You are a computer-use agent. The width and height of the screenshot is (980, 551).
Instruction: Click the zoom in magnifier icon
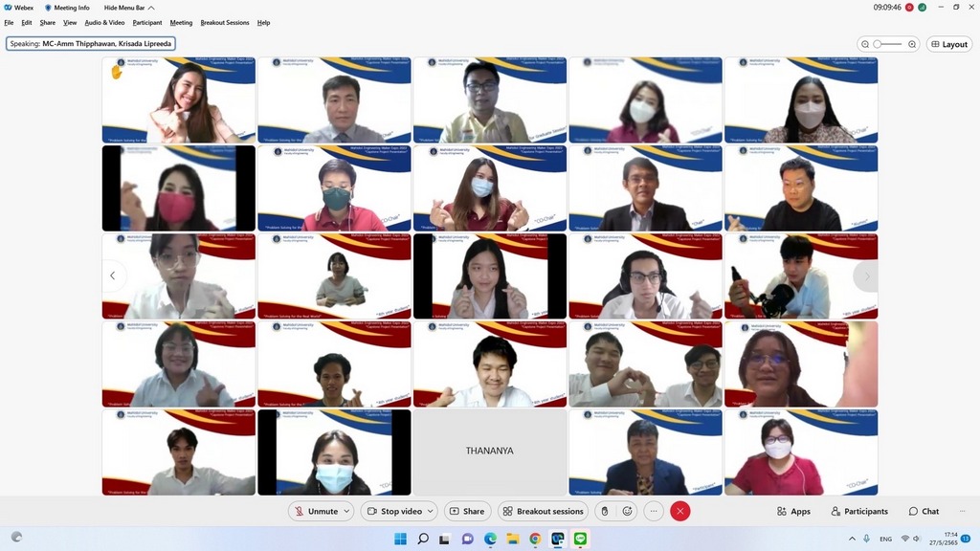pyautogui.click(x=912, y=44)
